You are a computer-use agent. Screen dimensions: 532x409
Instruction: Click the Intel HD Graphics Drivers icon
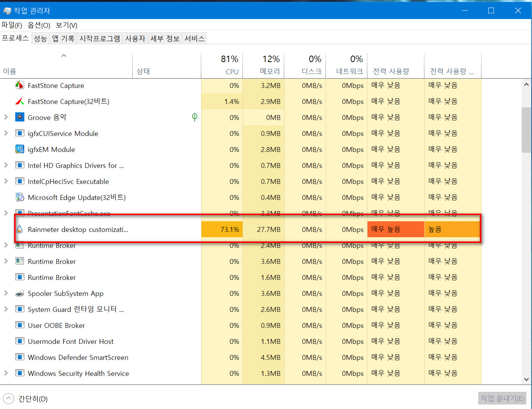coord(19,165)
